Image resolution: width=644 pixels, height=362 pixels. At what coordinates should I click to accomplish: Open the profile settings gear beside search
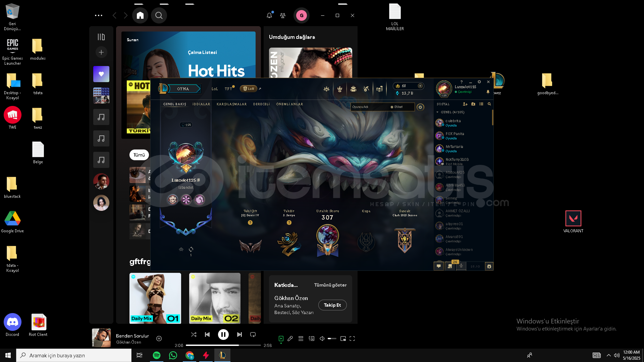click(x=420, y=107)
